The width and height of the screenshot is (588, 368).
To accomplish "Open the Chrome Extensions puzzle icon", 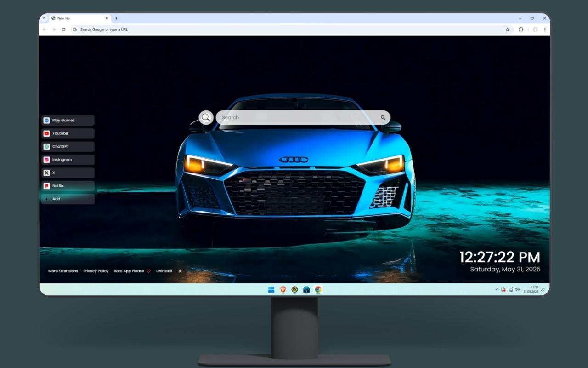I will [x=521, y=29].
